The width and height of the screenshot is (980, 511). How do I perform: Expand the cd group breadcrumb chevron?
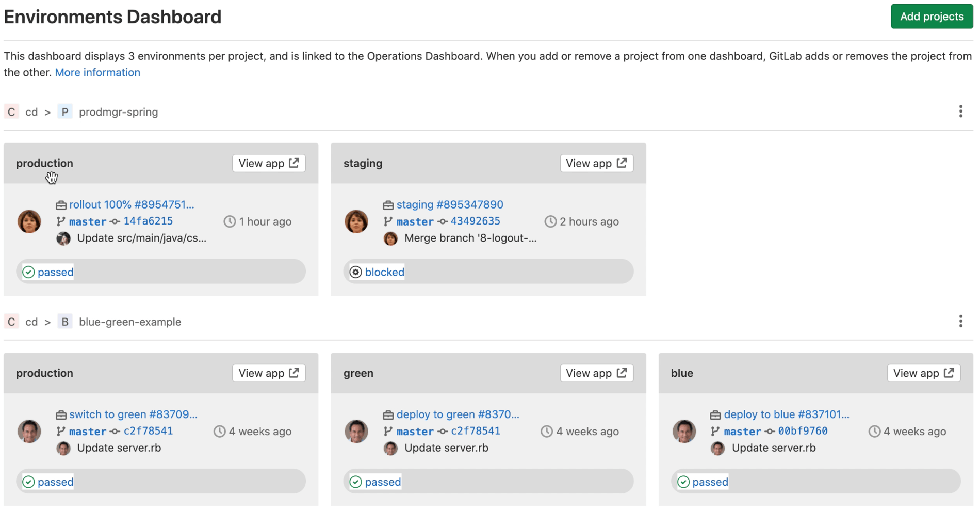click(x=47, y=111)
